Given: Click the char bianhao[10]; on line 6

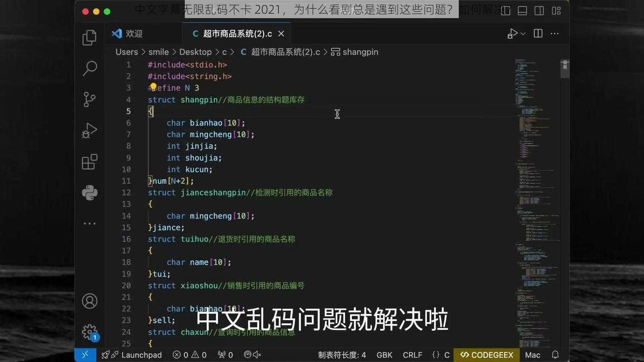Looking at the screenshot, I should pos(206,123).
